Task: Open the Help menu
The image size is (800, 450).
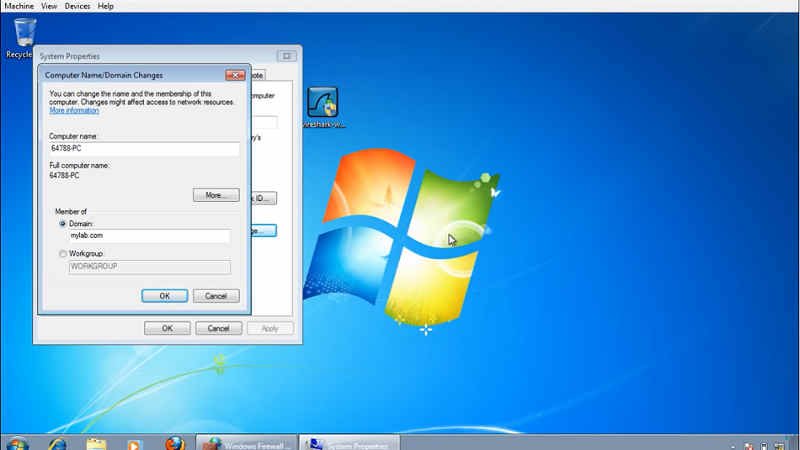Action: (x=106, y=6)
